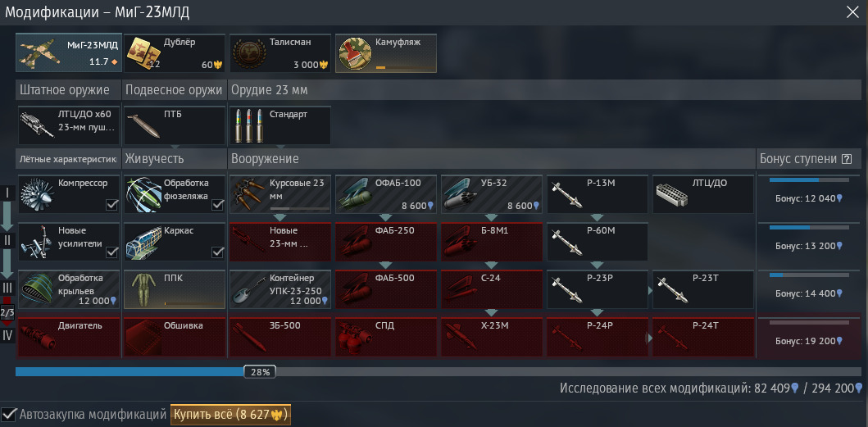
Task: Open the Камуфляж tab
Action: tap(386, 53)
